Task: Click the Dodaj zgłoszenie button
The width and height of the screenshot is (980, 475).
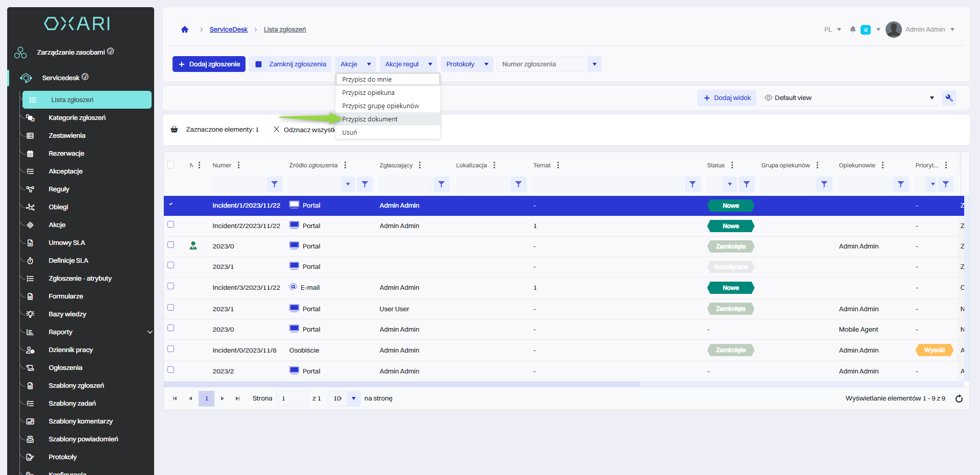Action: click(209, 64)
